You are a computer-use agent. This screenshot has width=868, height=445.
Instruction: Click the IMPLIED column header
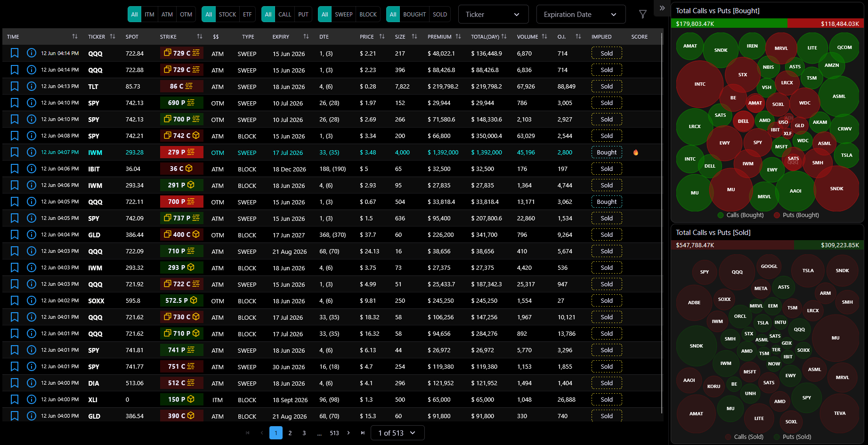[601, 36]
